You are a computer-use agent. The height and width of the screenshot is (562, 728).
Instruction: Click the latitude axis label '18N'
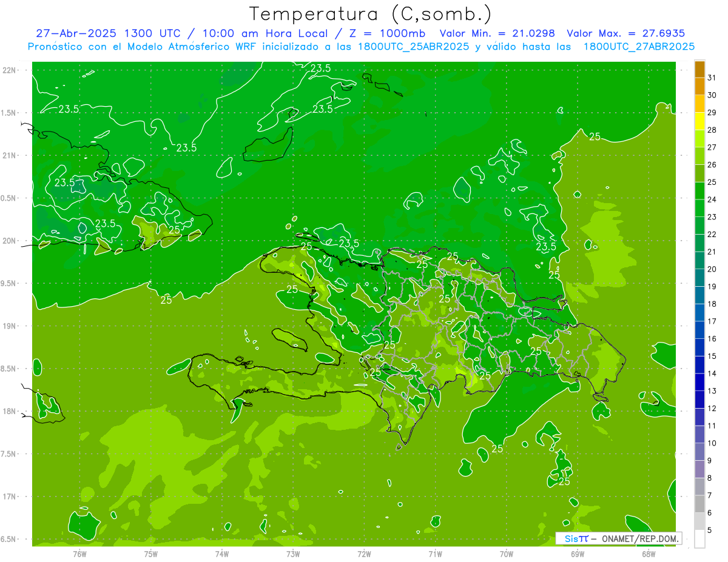point(10,412)
